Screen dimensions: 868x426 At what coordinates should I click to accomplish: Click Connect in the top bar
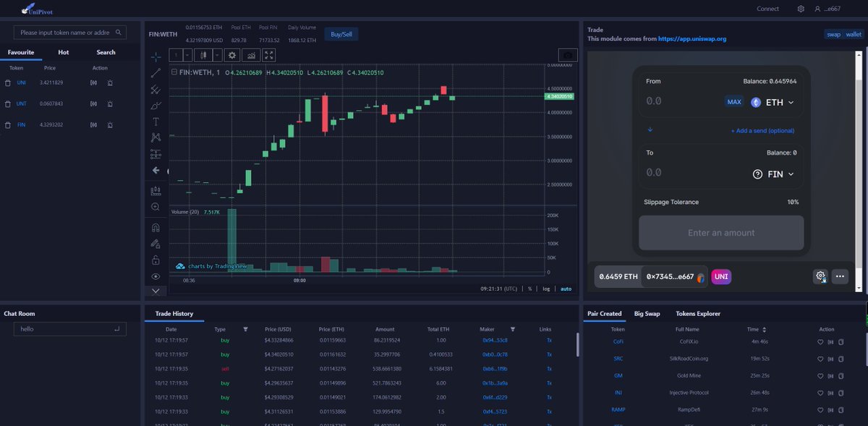tap(767, 9)
